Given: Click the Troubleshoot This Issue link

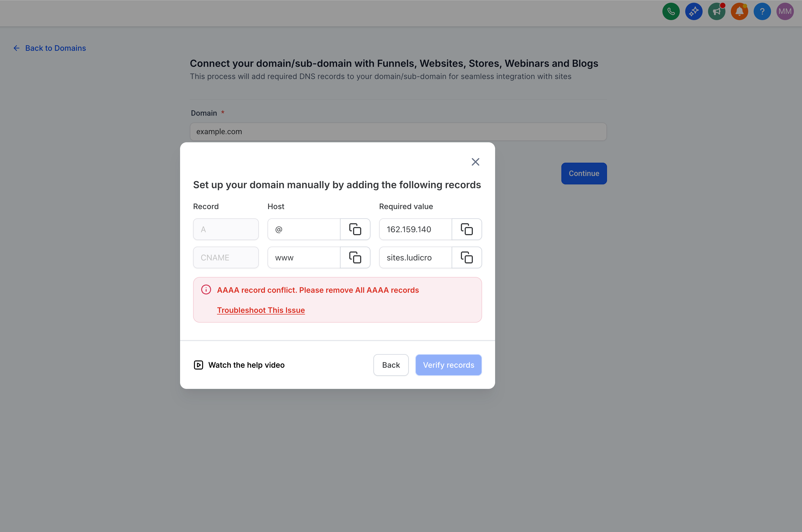Looking at the screenshot, I should click(x=260, y=310).
